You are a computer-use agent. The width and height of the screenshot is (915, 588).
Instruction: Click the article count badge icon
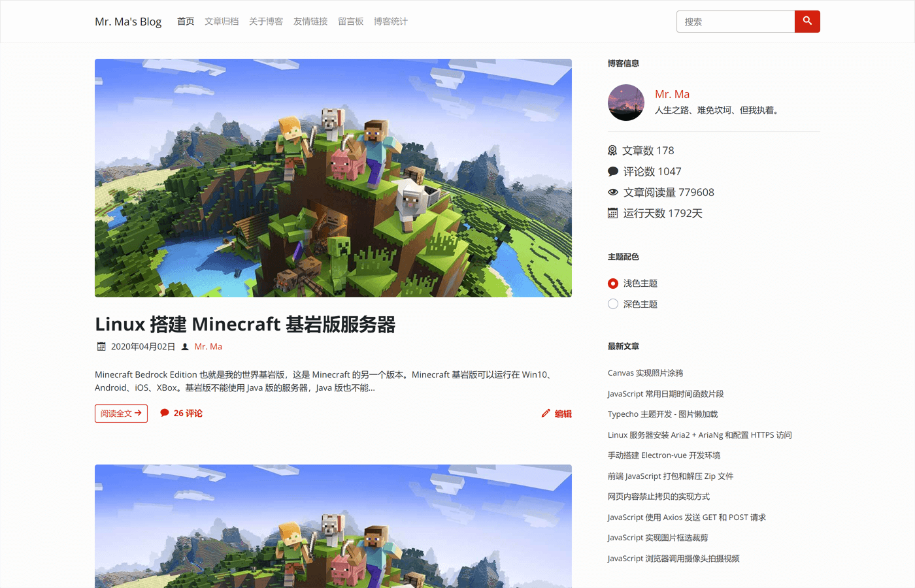(612, 150)
